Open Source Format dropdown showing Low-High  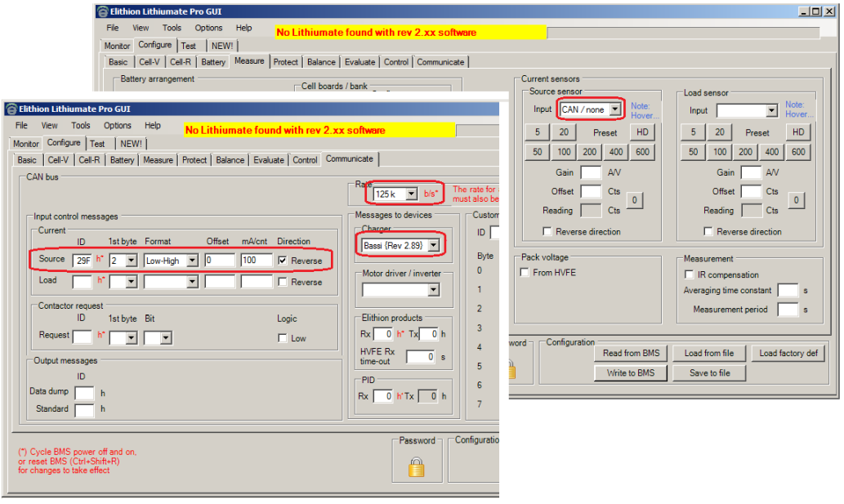point(192,261)
